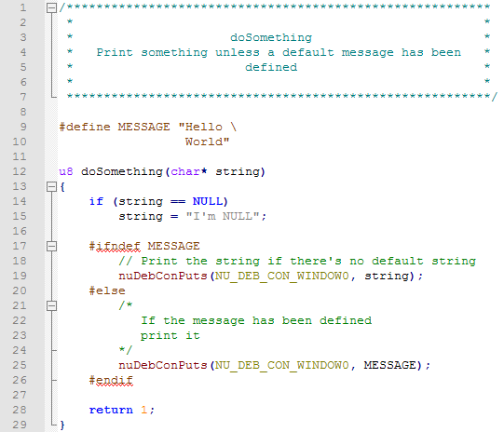Collapse the #ifndef MESSAGE fold marker
Screen dimensions: 504x432
[x=51, y=247]
